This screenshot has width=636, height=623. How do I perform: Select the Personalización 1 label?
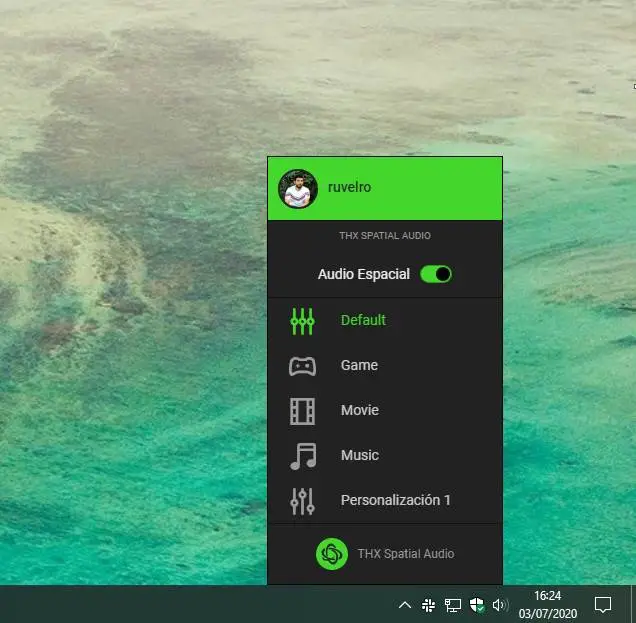pos(395,500)
